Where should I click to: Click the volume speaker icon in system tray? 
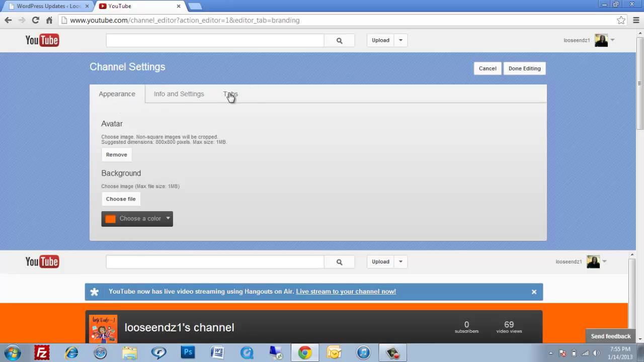596,353
